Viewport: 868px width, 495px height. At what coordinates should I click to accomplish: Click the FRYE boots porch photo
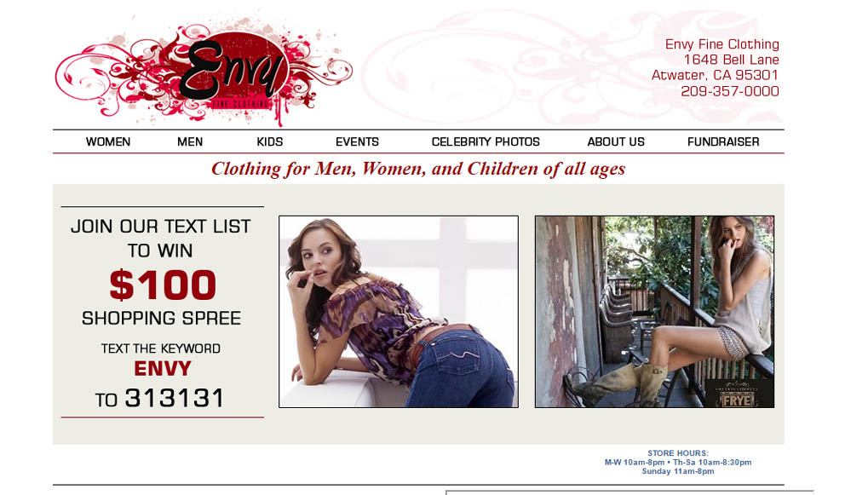pyautogui.click(x=654, y=312)
